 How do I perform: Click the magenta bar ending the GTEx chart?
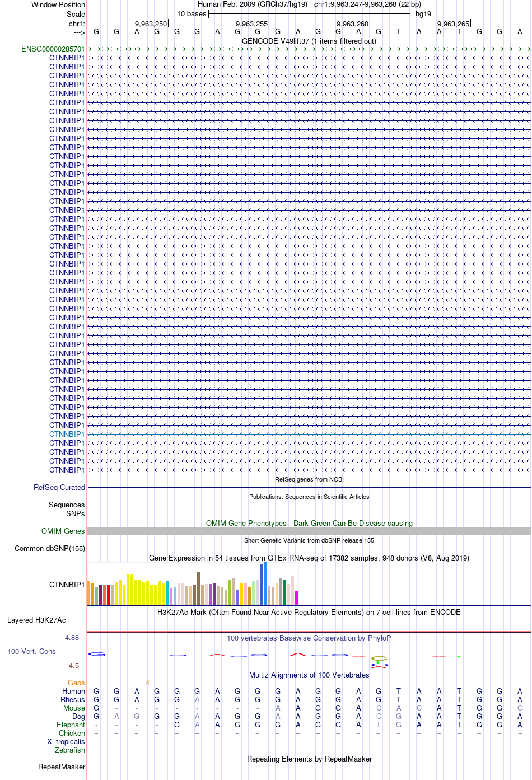296,597
